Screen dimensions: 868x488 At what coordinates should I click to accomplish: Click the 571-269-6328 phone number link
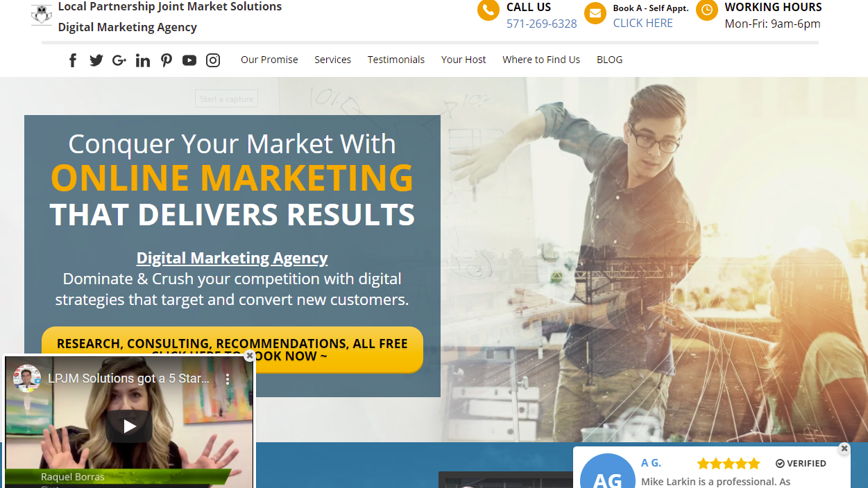point(542,24)
